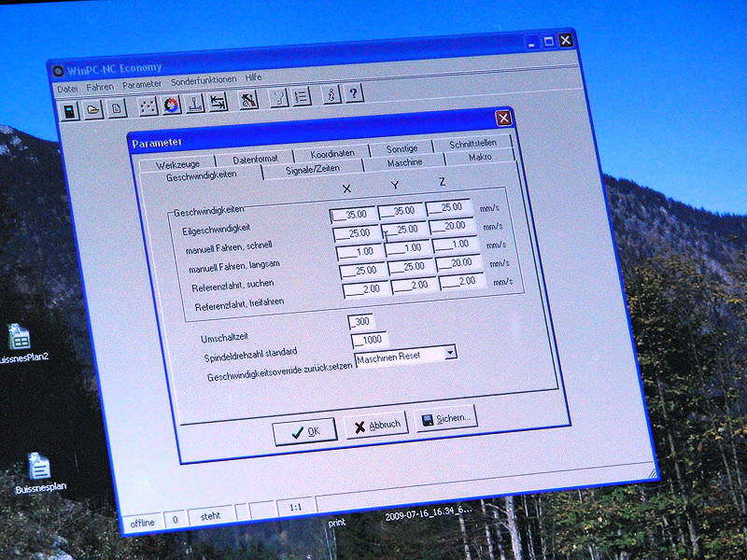Click the Y field for Referenzfahrt, suchen
The width and height of the screenshot is (747, 560).
tap(410, 267)
